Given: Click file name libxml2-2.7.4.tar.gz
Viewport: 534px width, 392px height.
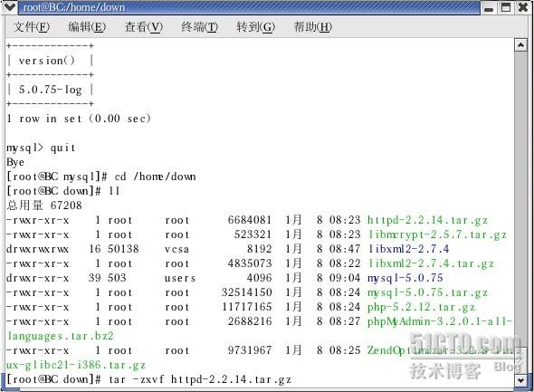Looking at the screenshot, I should [x=431, y=263].
